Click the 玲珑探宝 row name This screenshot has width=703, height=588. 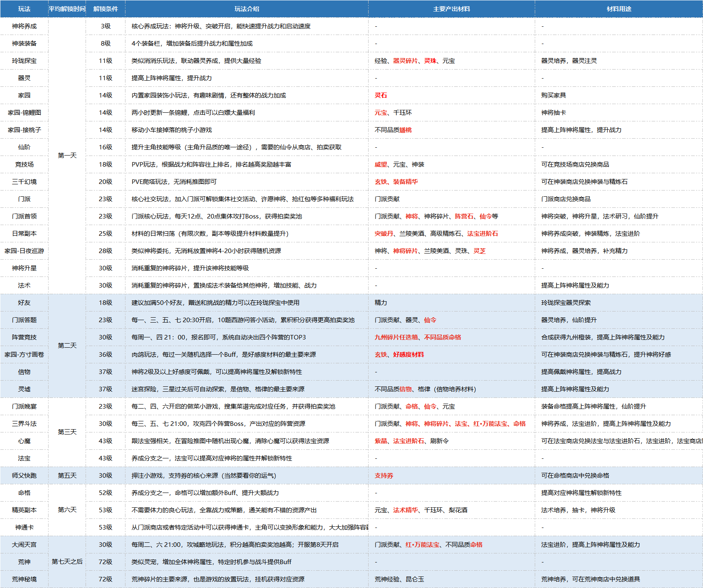(24, 61)
